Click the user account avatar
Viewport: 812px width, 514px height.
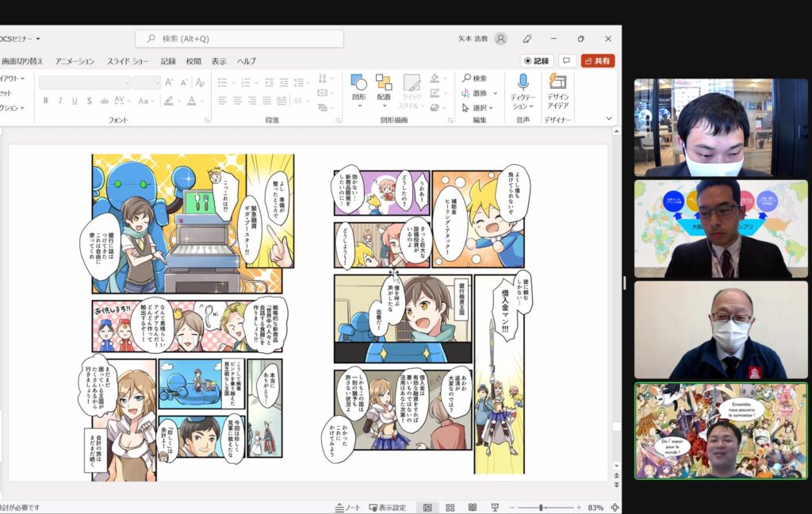click(x=500, y=39)
